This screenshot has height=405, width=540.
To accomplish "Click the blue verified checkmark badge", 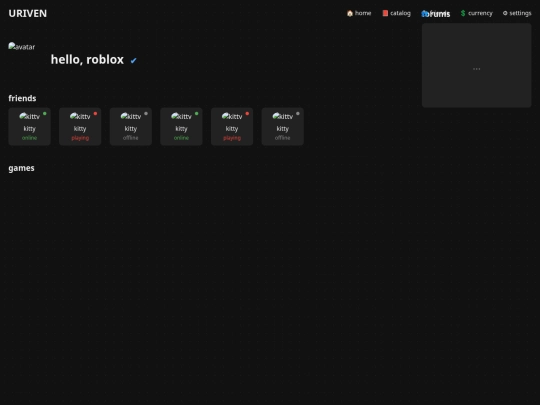I will (134, 61).
